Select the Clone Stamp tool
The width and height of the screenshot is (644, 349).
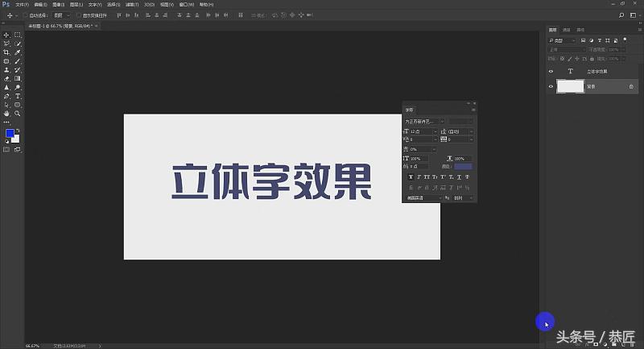coord(6,70)
